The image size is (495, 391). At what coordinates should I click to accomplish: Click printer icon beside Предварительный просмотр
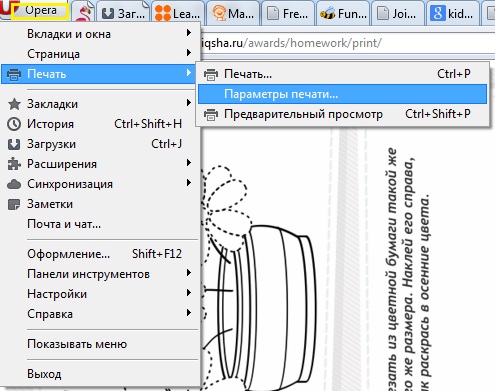point(211,114)
